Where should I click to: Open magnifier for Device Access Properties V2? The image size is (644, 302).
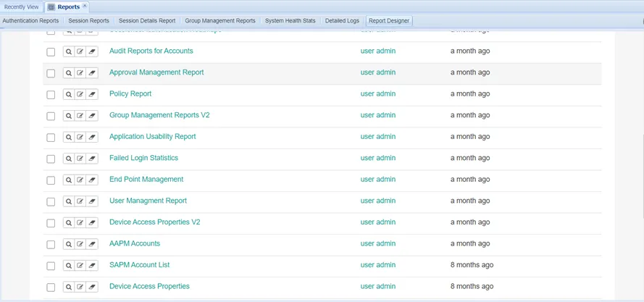click(69, 223)
